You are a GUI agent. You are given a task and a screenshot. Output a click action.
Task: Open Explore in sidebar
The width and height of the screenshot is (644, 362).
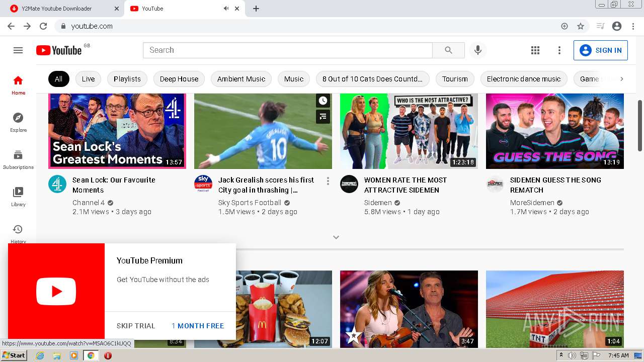point(18,122)
